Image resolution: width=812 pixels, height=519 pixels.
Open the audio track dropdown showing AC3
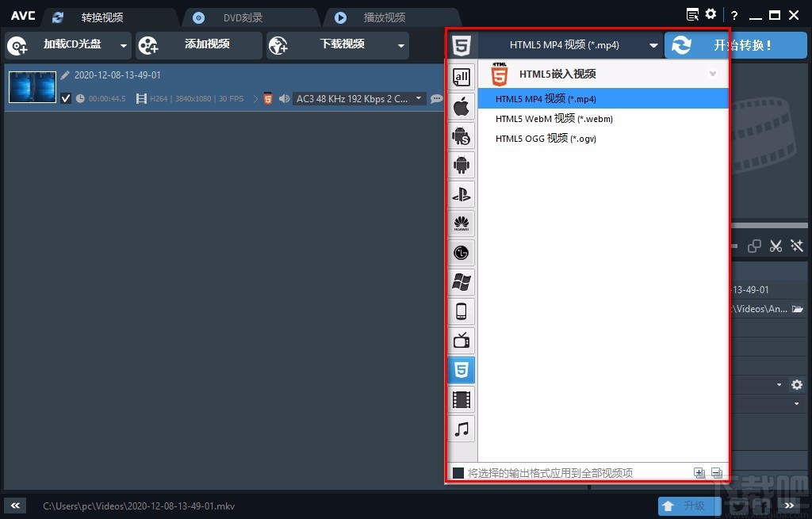pos(418,98)
